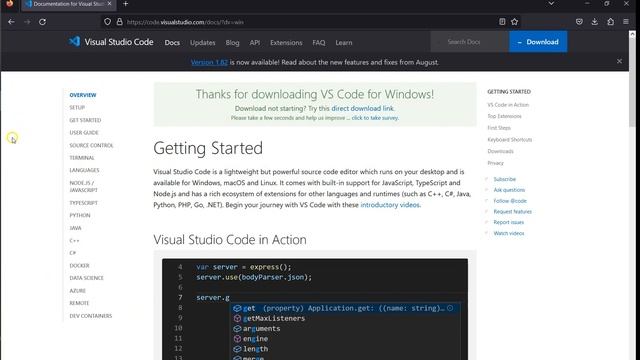This screenshot has height=360, width=640.
Task: Select Terminal in the left sidebar
Action: coord(82,158)
